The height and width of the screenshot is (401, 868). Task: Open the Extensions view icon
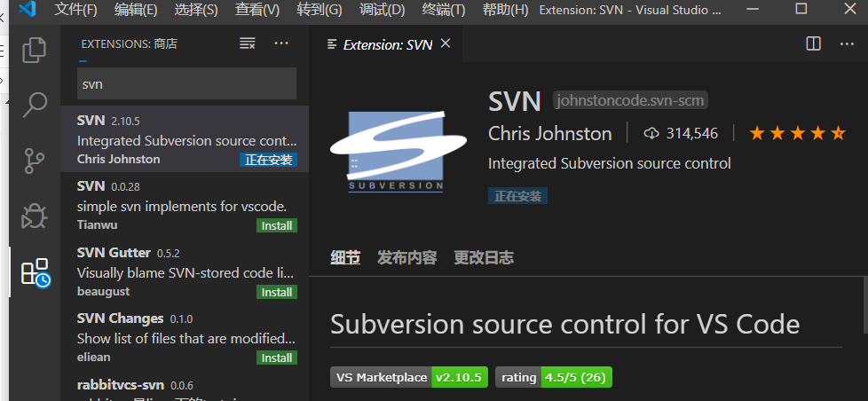point(36,272)
